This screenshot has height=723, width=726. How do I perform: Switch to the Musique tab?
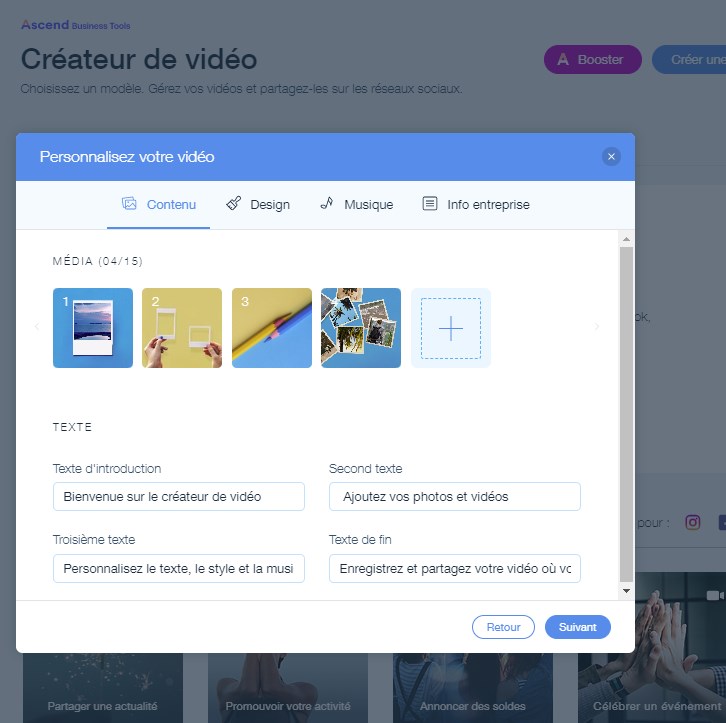tap(357, 204)
